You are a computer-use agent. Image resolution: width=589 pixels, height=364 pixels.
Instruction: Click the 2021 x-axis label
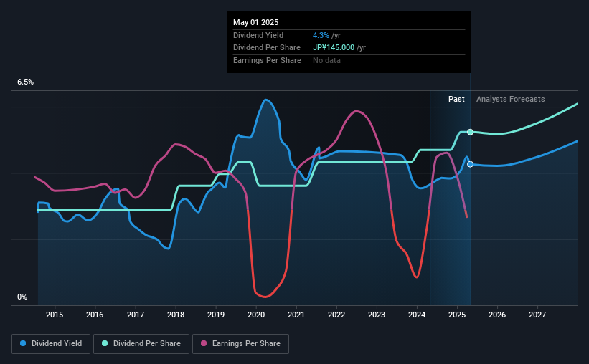click(296, 315)
